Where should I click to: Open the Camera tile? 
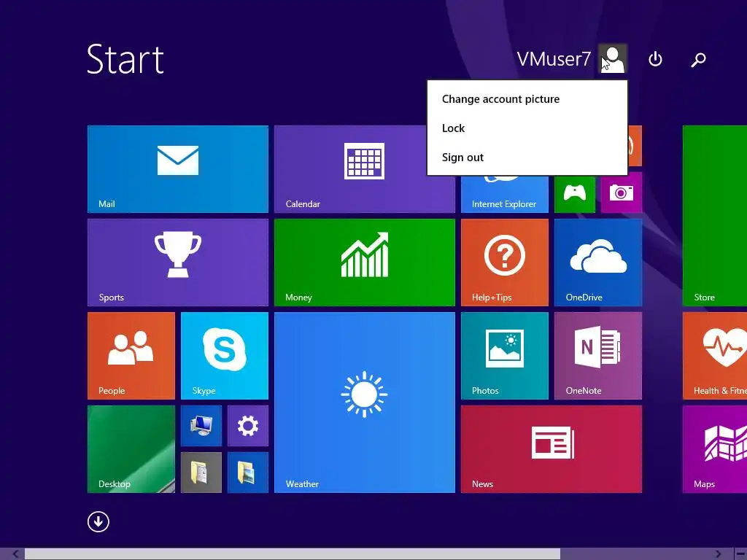pos(622,192)
